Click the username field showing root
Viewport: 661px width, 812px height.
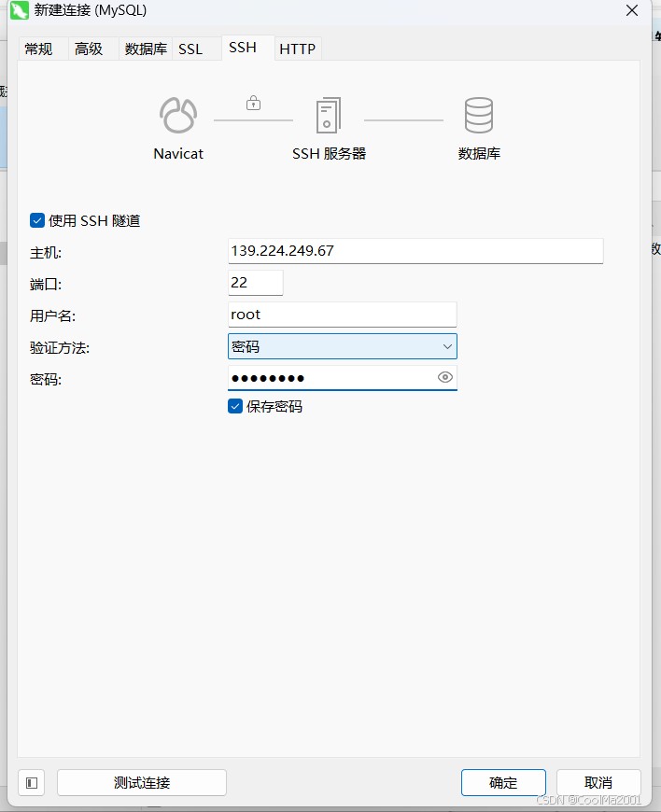[x=343, y=315]
